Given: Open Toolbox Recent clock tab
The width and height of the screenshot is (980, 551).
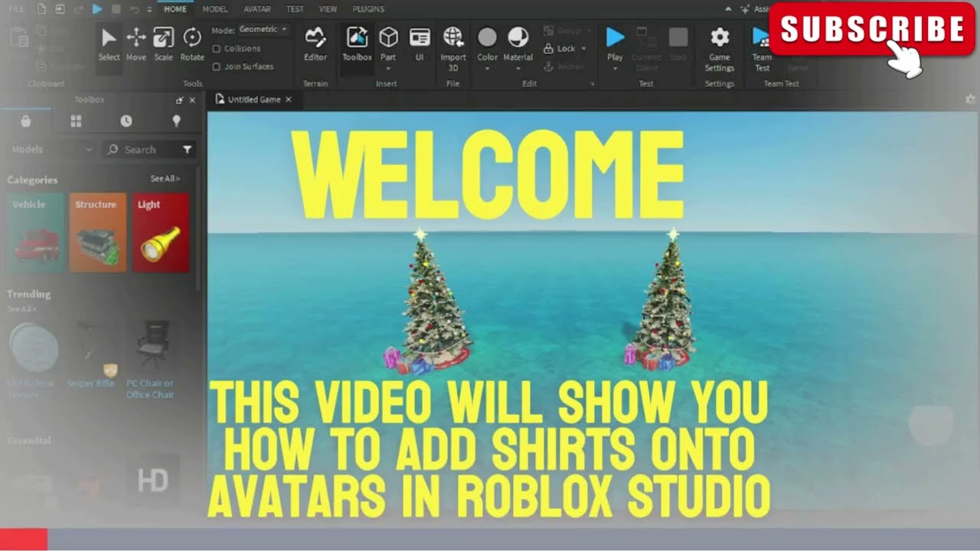Looking at the screenshot, I should (126, 121).
